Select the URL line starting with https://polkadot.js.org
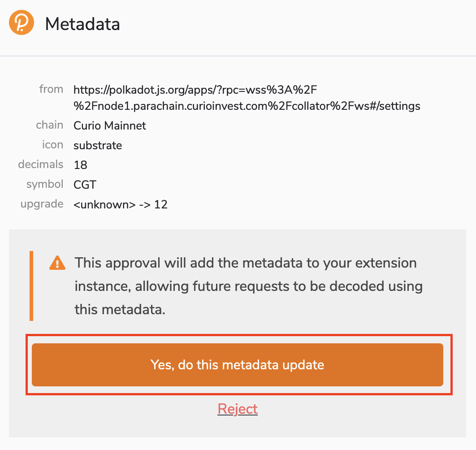Image resolution: width=476 pixels, height=450 pixels. pyautogui.click(x=195, y=90)
